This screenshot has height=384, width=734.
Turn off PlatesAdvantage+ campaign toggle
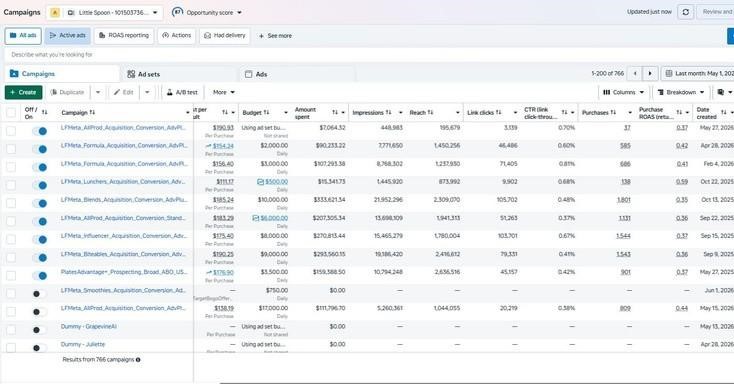40,276
